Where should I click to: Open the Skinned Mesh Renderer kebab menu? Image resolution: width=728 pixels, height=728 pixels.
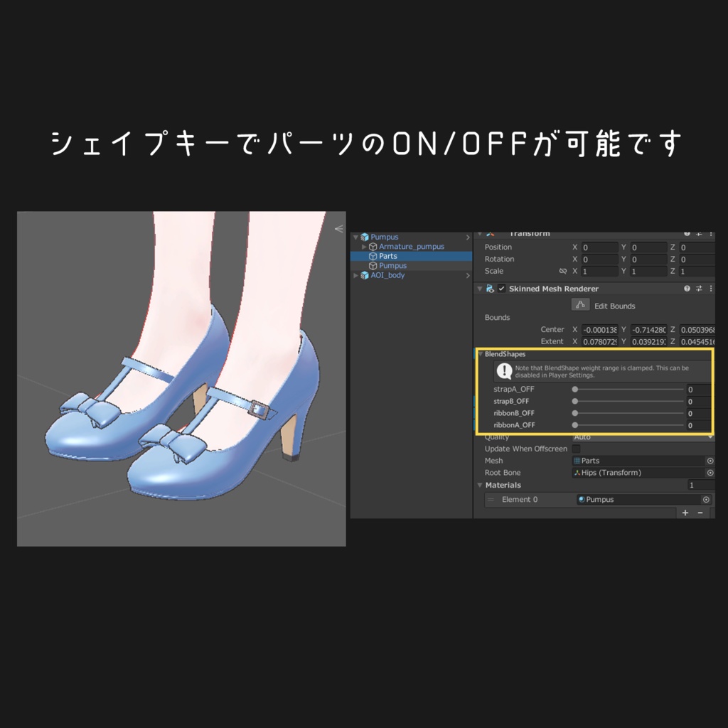tap(712, 287)
